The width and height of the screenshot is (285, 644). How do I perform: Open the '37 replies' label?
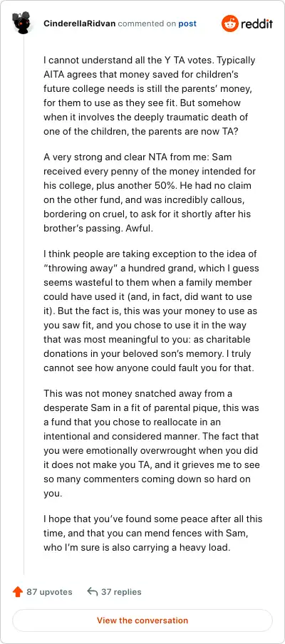coord(121,592)
